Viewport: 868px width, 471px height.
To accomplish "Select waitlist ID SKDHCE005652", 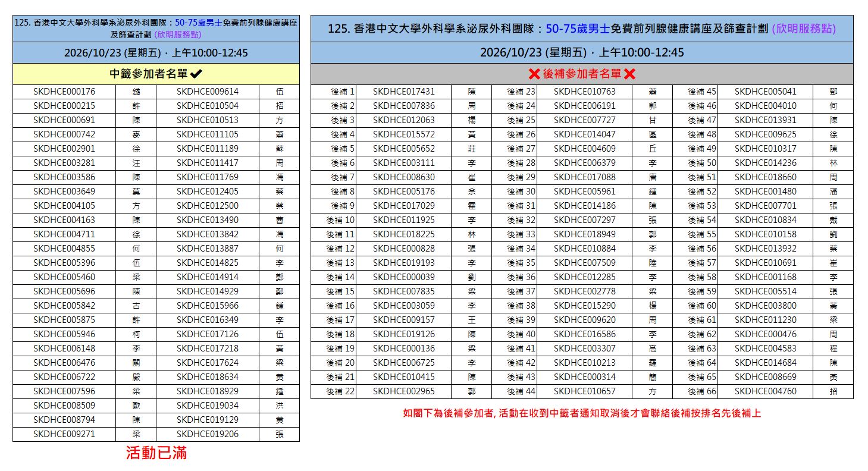I will pos(404,149).
